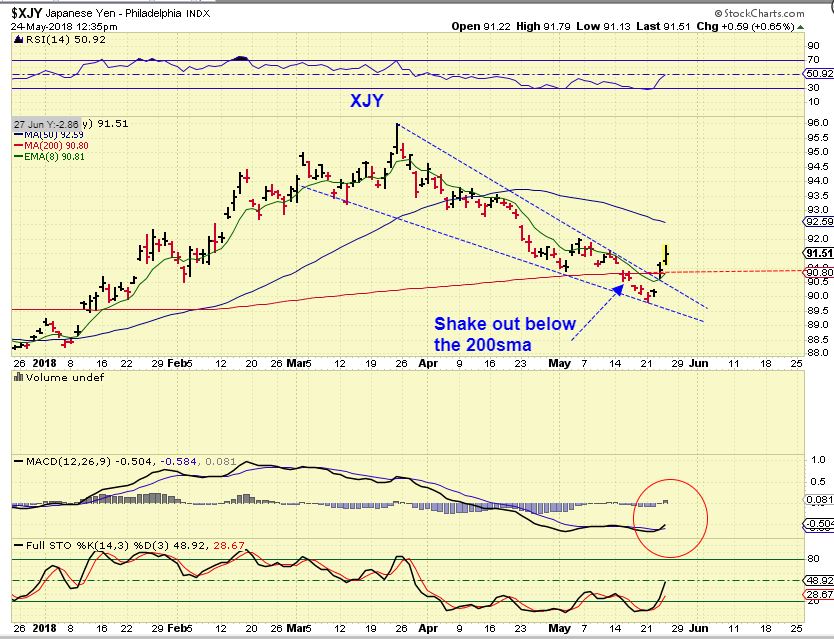Click the Open 91.22 value
The width and height of the screenshot is (834, 639).
click(x=481, y=26)
